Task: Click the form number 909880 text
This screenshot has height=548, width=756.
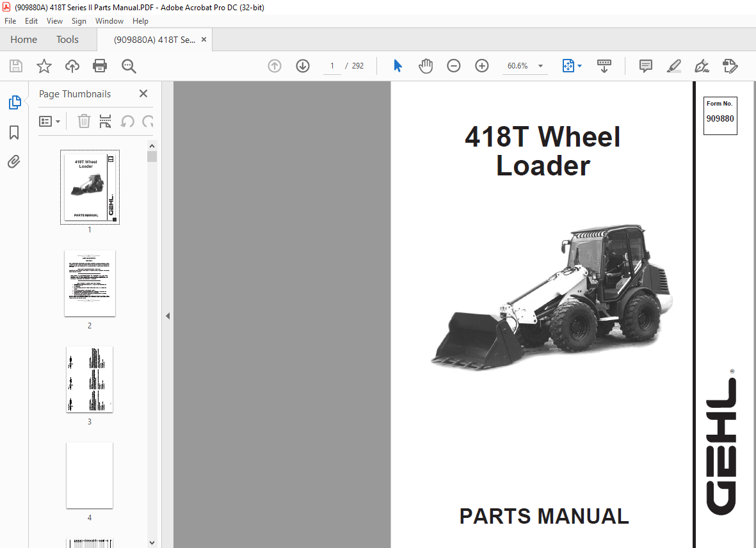Action: 720,118
